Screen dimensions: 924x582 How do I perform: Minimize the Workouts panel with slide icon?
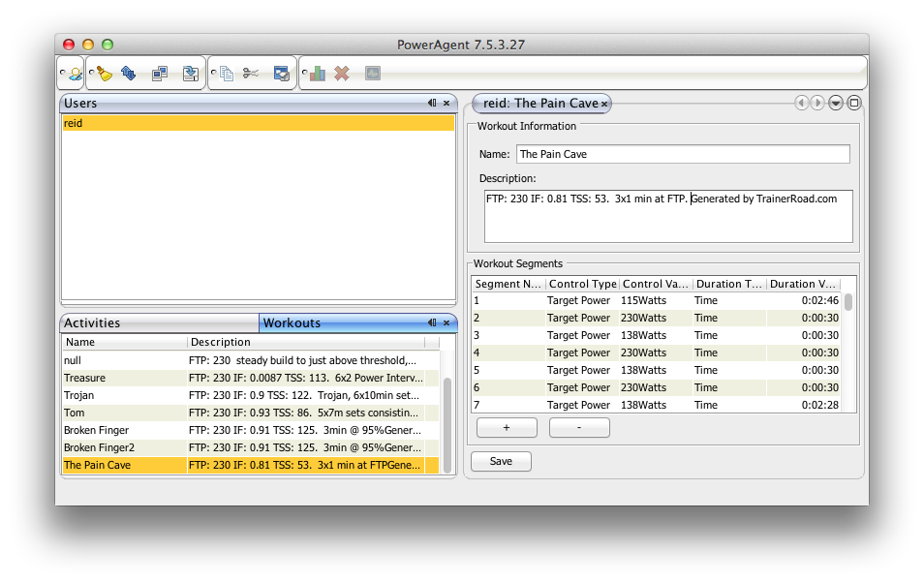tap(432, 322)
